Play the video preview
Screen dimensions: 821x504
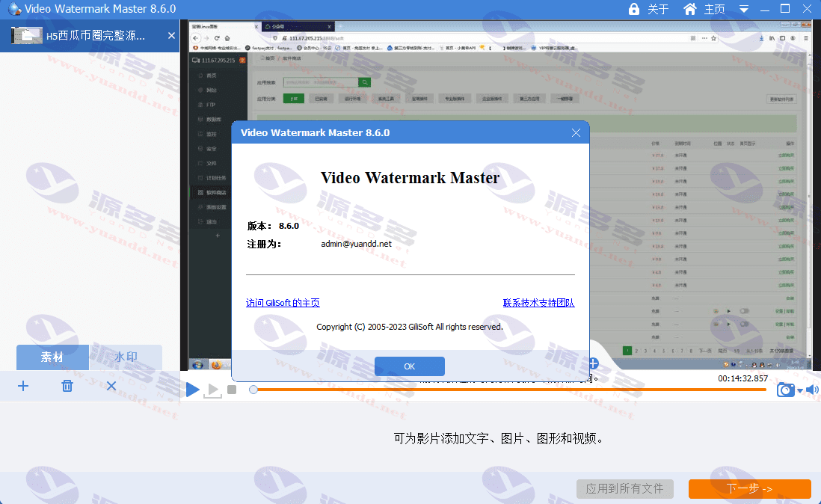[x=192, y=390]
